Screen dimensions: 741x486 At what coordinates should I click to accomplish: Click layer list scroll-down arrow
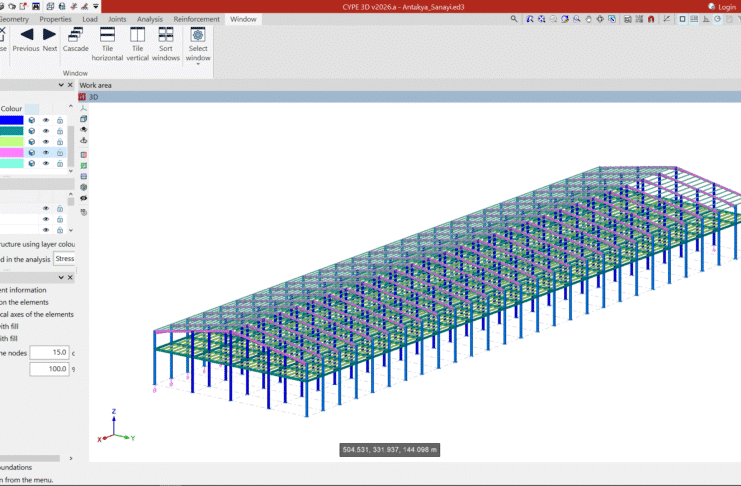click(x=71, y=171)
